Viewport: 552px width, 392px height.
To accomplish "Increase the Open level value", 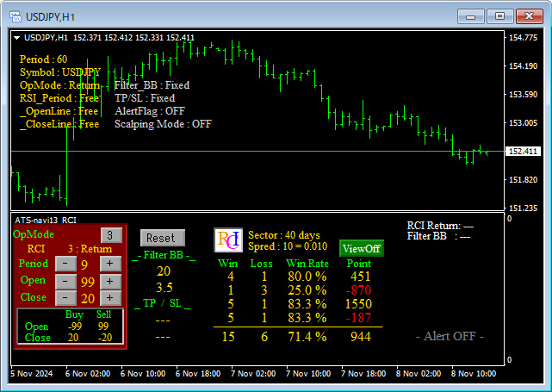I will 110,282.
